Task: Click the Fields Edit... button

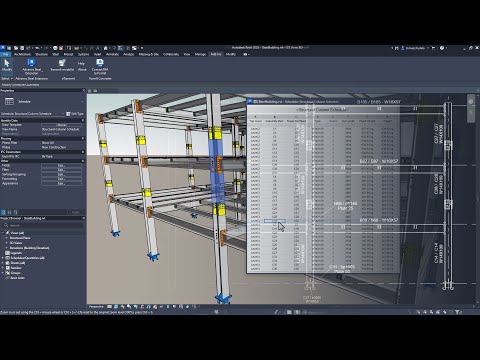Action: point(61,165)
